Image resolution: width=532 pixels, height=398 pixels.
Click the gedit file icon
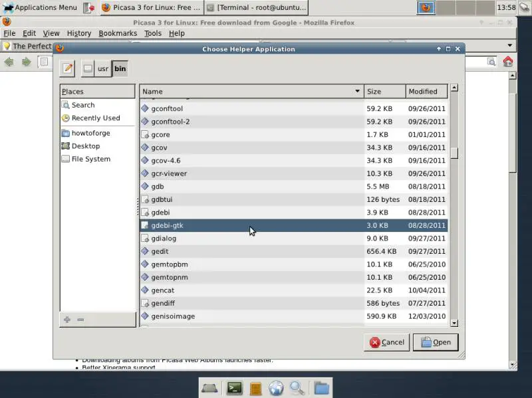point(145,251)
